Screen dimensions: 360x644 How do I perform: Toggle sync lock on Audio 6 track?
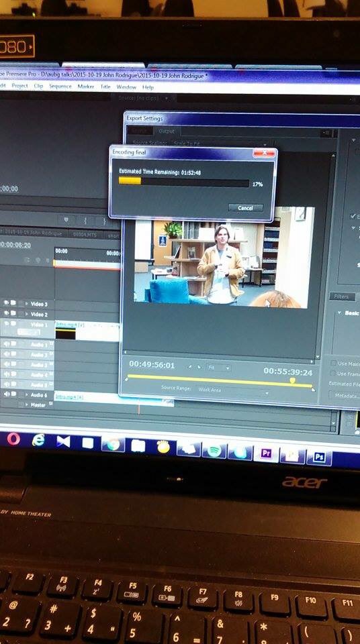click(x=13, y=394)
